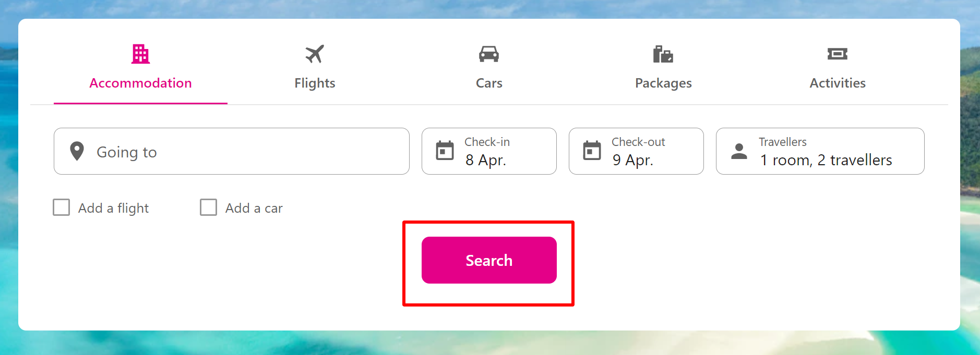Enable the Add a flight checkbox
980x355 pixels.
point(61,207)
